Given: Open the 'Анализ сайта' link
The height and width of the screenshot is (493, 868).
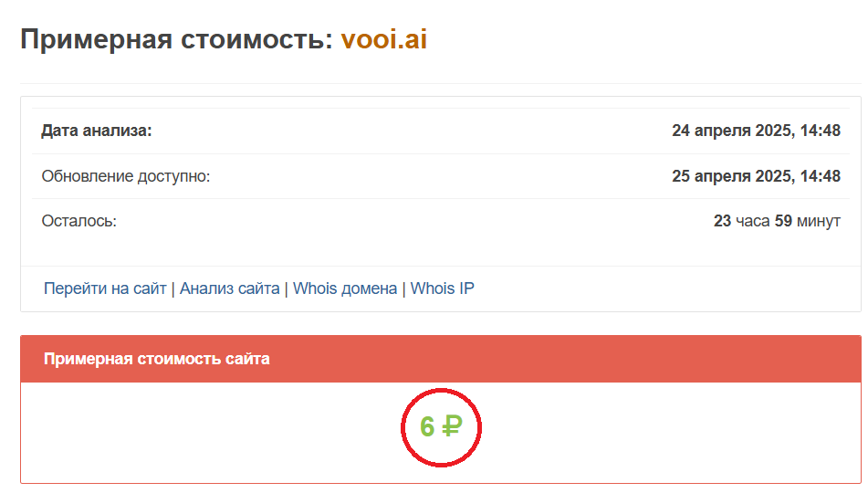Looking at the screenshot, I should (229, 288).
